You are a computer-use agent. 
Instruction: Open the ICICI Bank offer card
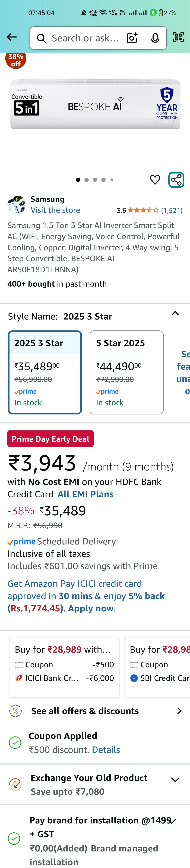click(x=64, y=668)
